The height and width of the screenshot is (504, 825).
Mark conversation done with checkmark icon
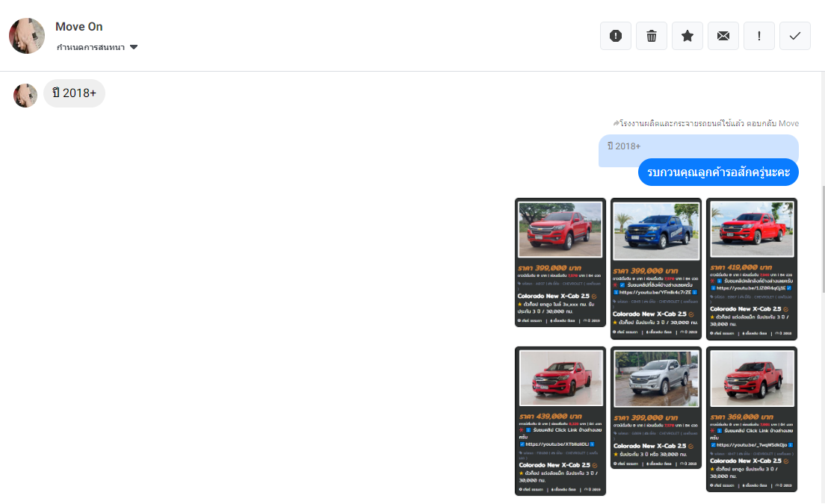(794, 36)
